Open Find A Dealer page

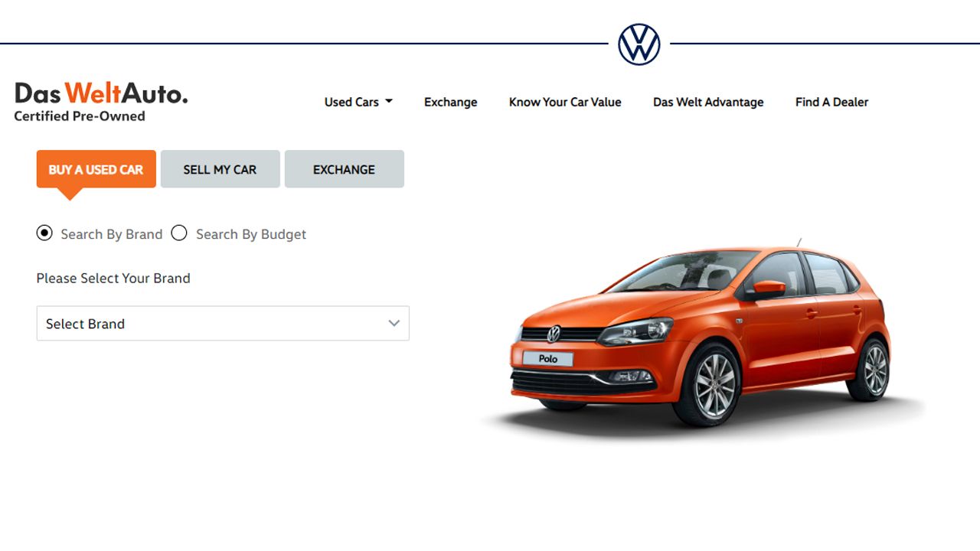click(x=831, y=102)
